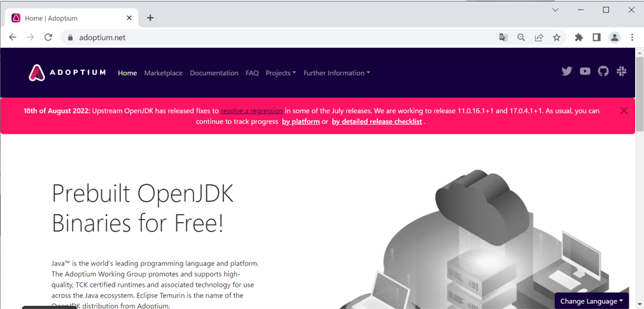The height and width of the screenshot is (309, 644).
Task: Open the user profile avatar menu
Action: [615, 38]
